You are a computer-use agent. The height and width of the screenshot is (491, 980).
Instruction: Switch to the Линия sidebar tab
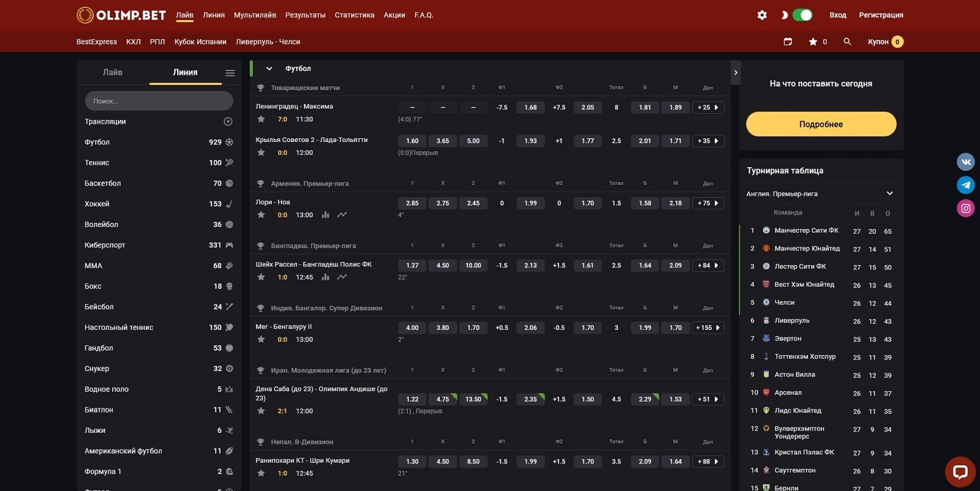(x=185, y=72)
